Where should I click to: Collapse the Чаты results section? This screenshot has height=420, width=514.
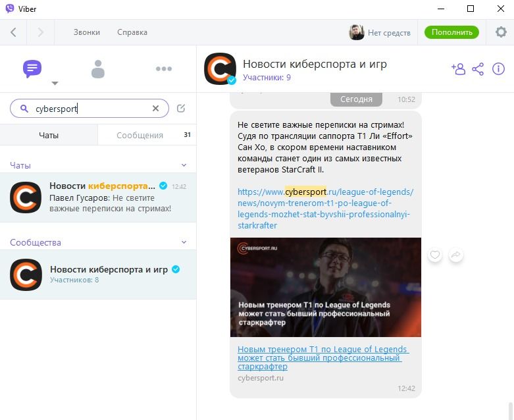point(184,165)
